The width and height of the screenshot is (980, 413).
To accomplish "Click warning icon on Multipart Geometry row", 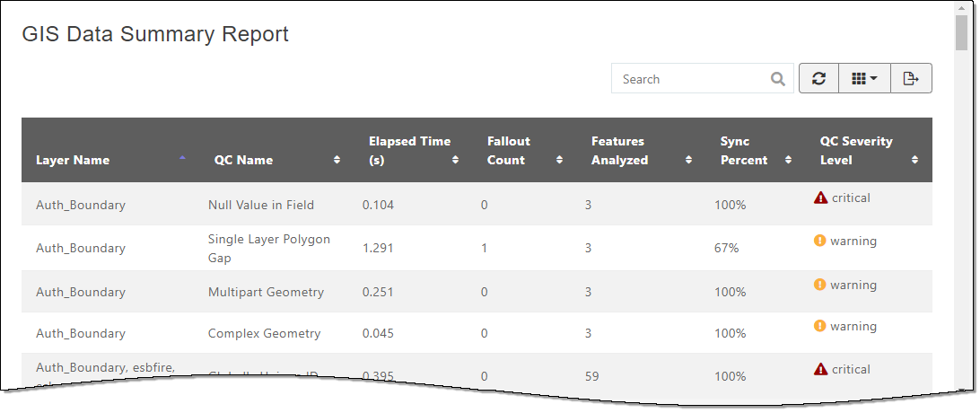I will pos(819,285).
